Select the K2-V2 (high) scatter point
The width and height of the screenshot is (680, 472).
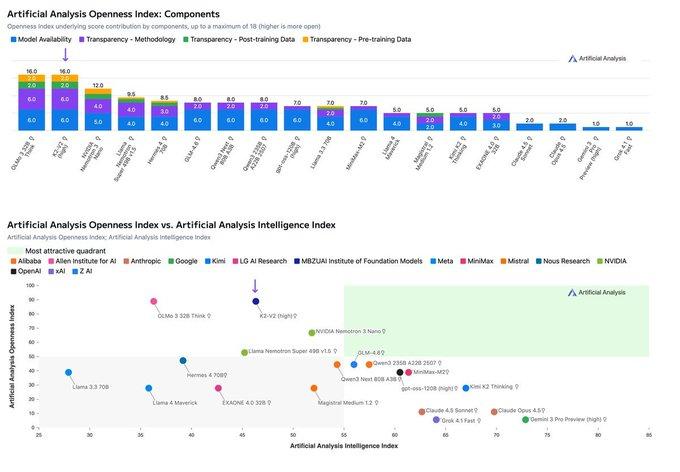point(256,301)
